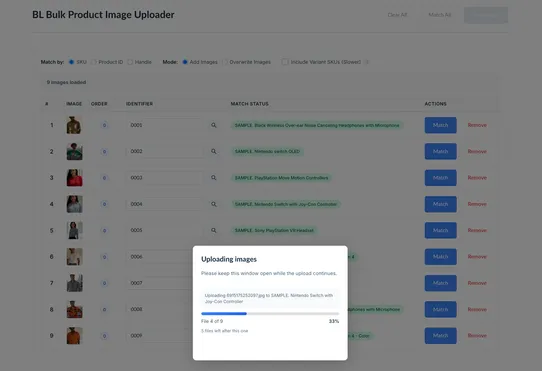Click the 33% progress percentage
Screen dimensions: 542x371
[x=334, y=321]
